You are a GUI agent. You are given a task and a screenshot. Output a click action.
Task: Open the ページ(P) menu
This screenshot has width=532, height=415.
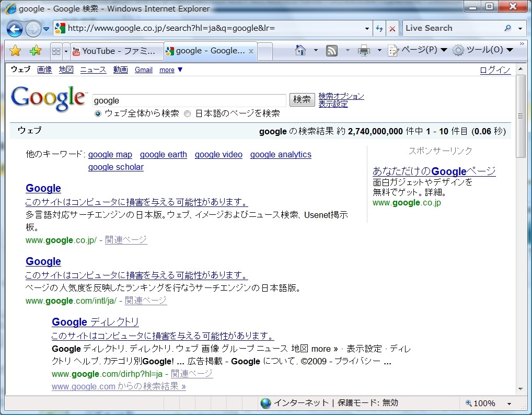[x=418, y=50]
